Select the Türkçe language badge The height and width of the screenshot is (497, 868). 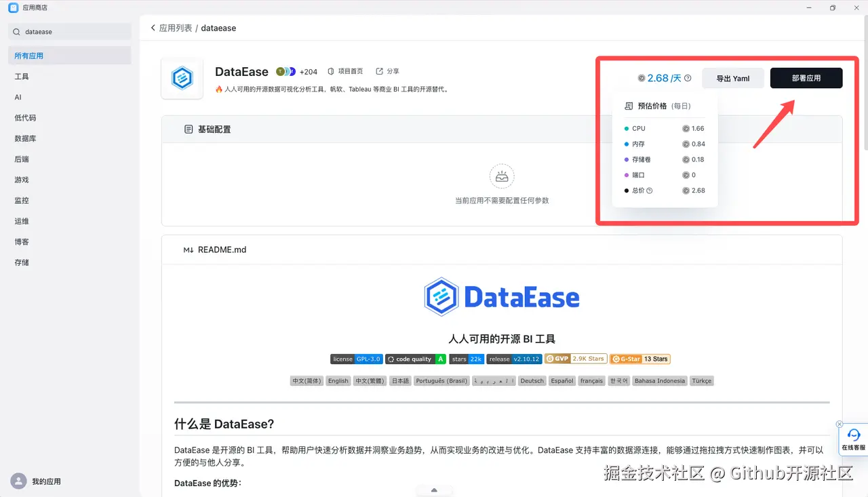pos(701,381)
